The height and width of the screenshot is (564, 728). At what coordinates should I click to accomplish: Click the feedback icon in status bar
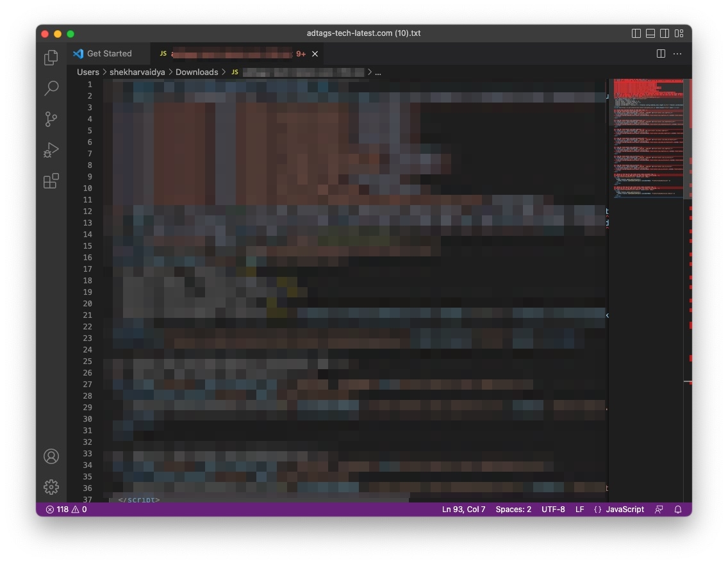[658, 510]
